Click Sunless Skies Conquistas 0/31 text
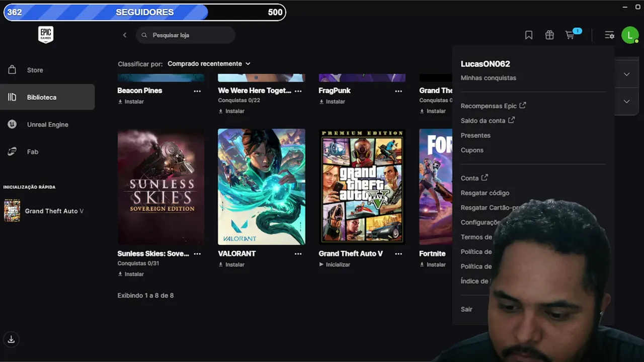This screenshot has height=362, width=644. click(x=138, y=263)
